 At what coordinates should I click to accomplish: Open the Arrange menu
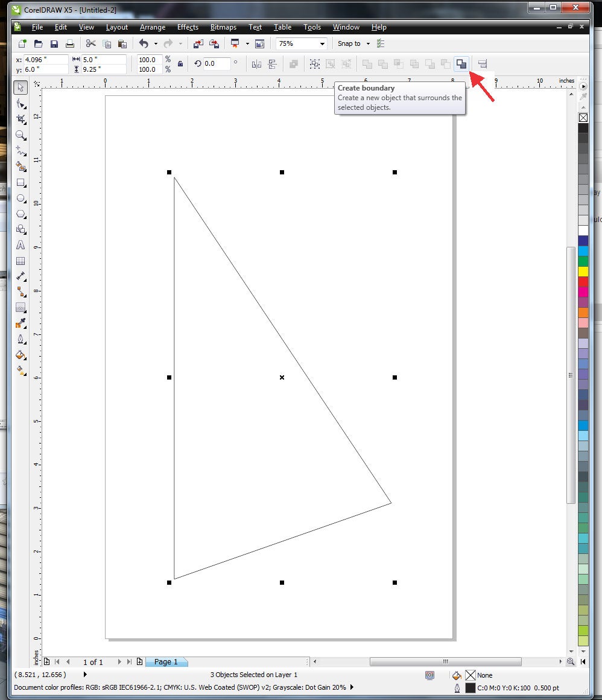pyautogui.click(x=153, y=27)
